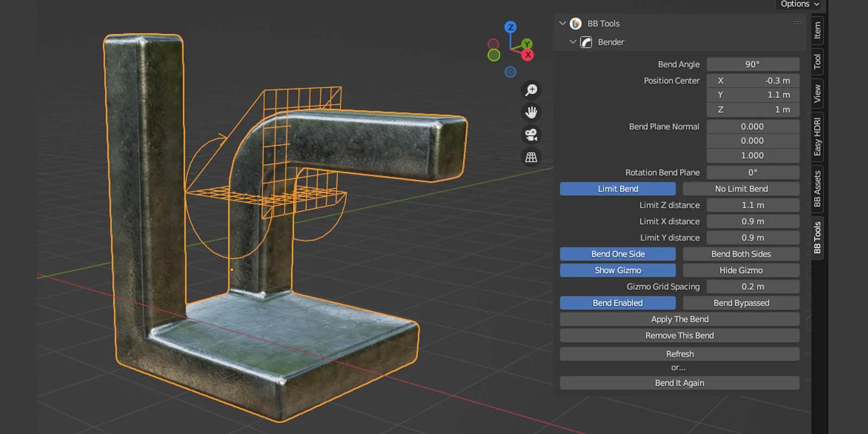Image resolution: width=868 pixels, height=434 pixels.
Task: Select the pan view hand icon
Action: (531, 112)
